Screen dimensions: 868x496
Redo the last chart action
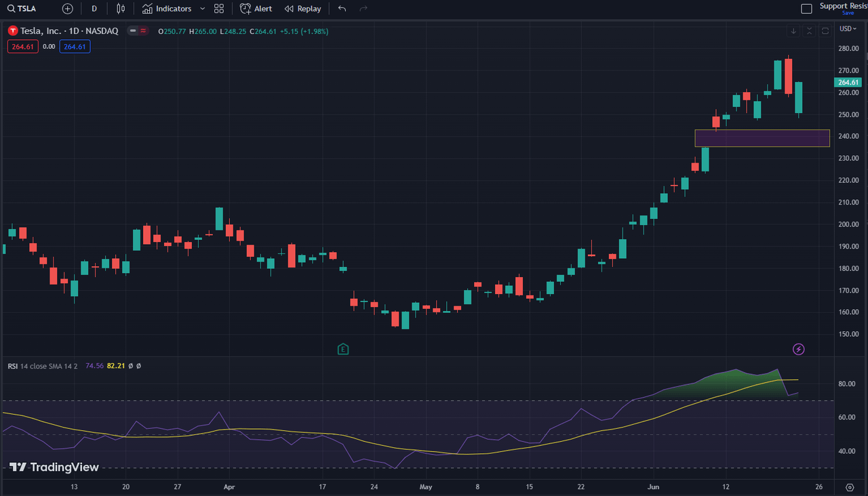[x=363, y=9]
